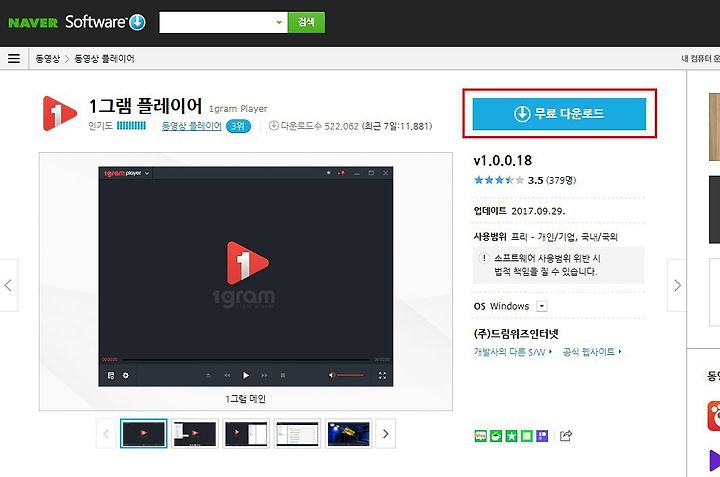
Task: Open the underlined 동영상 플레이어 category link
Action: (191, 126)
